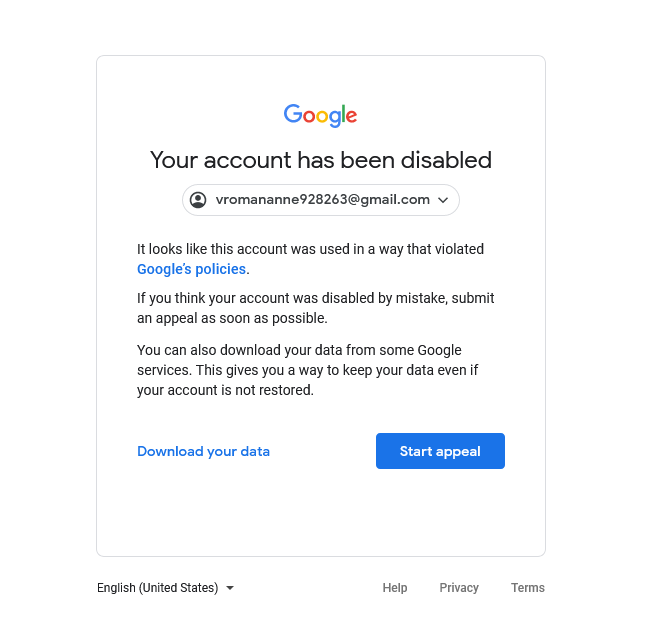The width and height of the screenshot is (660, 628).
Task: Click the "It looks like this account" sentence
Action: coord(310,249)
